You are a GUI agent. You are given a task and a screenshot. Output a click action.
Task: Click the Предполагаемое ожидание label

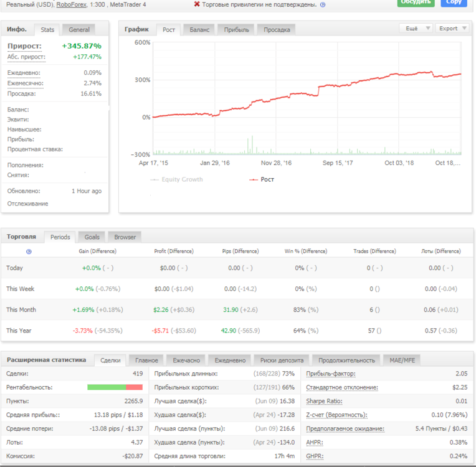pos(345,429)
